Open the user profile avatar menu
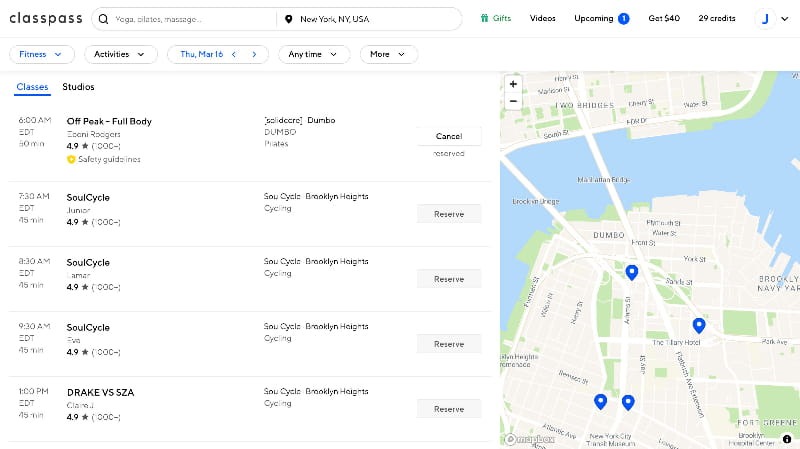Image resolution: width=800 pixels, height=449 pixels. click(765, 18)
